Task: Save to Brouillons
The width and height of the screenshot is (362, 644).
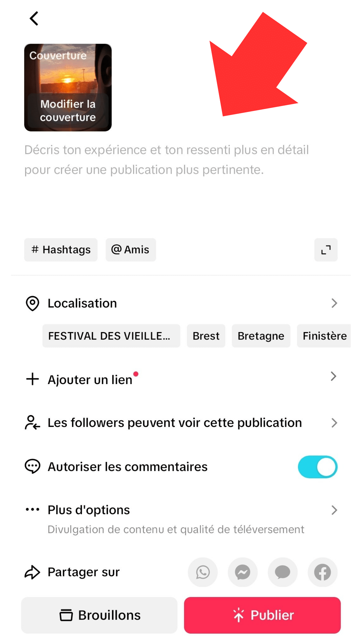Action: (99, 615)
